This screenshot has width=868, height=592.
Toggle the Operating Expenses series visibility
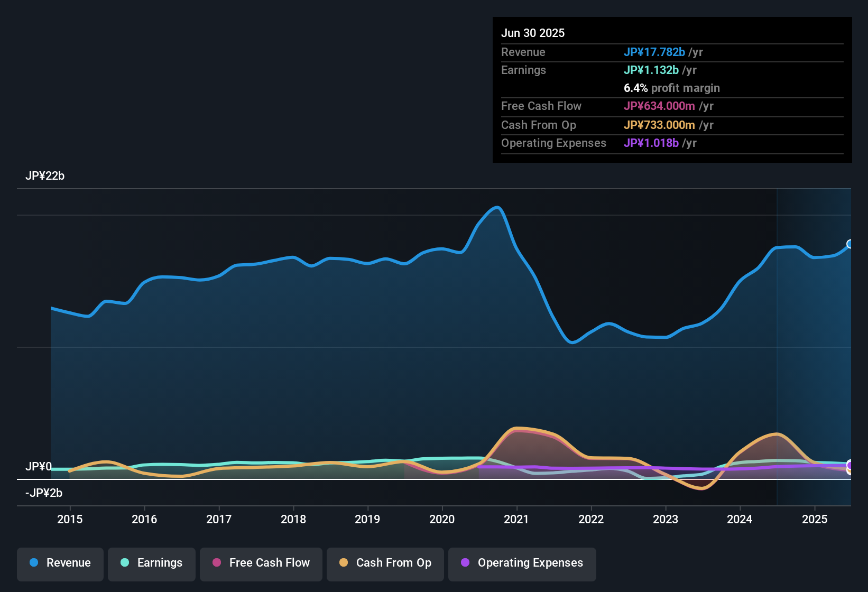point(522,563)
